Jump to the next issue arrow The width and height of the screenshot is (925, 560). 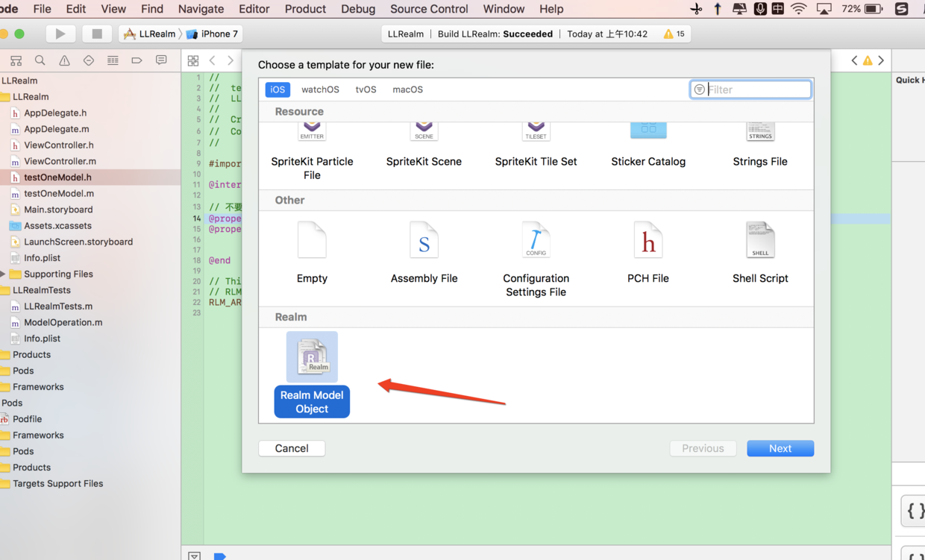881,60
